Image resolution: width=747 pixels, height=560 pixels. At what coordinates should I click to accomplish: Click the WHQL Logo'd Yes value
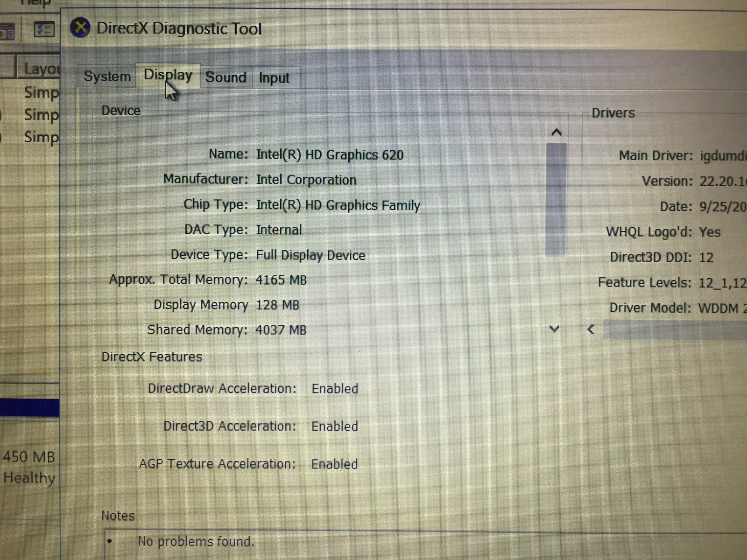tap(710, 232)
